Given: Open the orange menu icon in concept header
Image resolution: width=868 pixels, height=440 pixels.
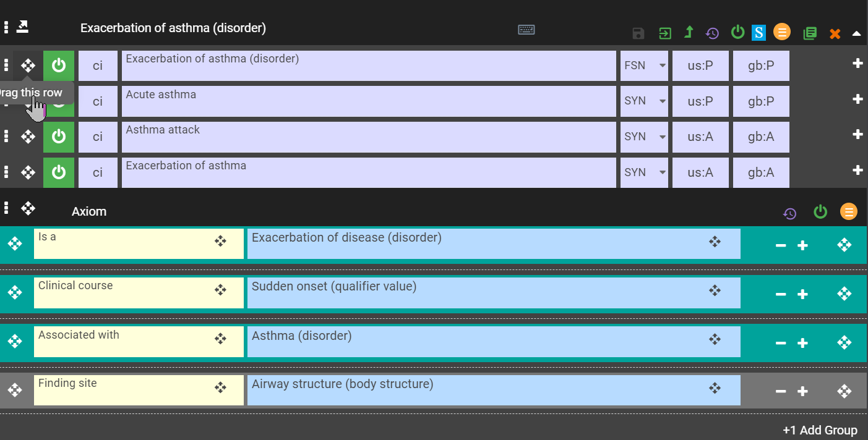Looking at the screenshot, I should point(782,32).
